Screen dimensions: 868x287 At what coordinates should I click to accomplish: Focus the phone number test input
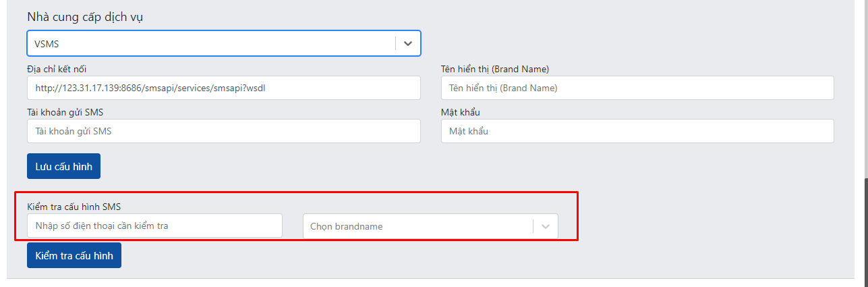pos(154,226)
